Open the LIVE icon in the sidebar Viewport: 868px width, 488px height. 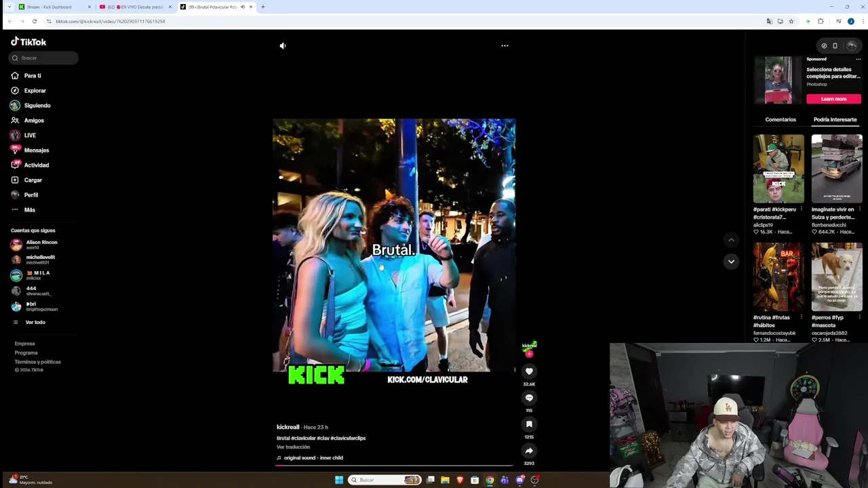tap(15, 135)
